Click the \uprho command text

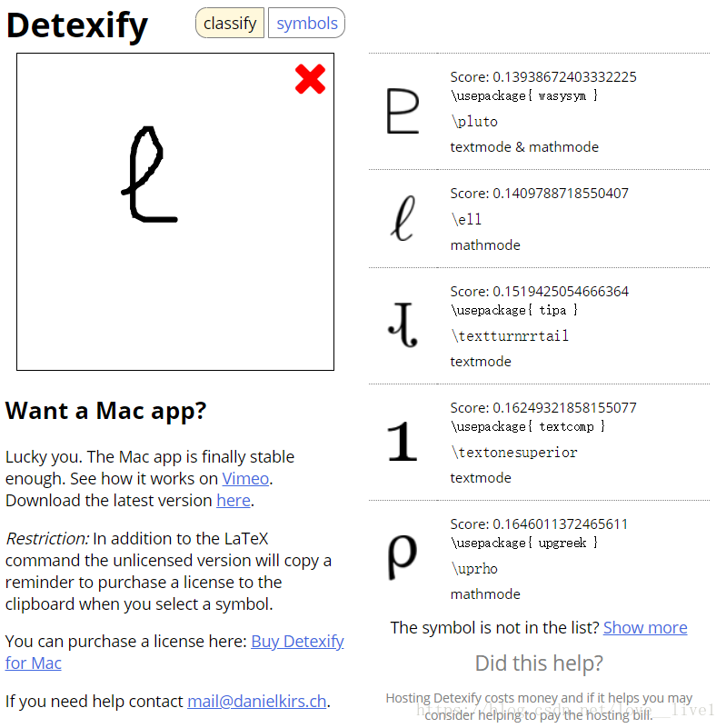(474, 569)
